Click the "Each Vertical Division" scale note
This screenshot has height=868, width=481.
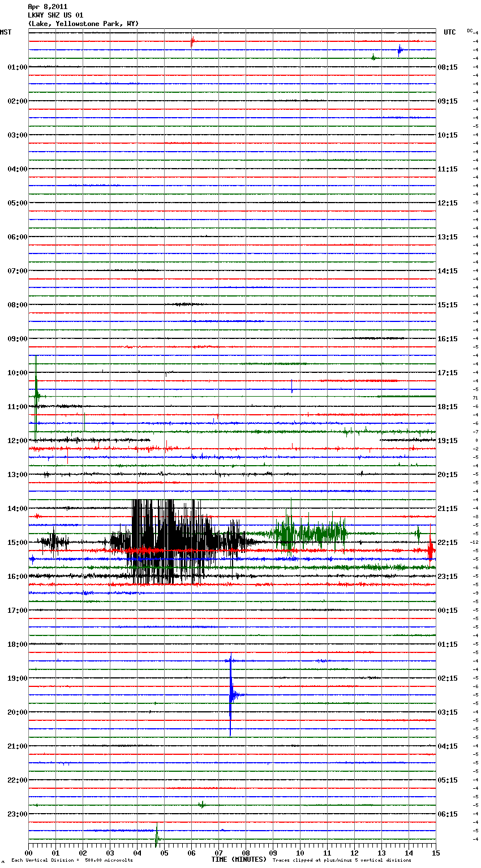[72, 860]
